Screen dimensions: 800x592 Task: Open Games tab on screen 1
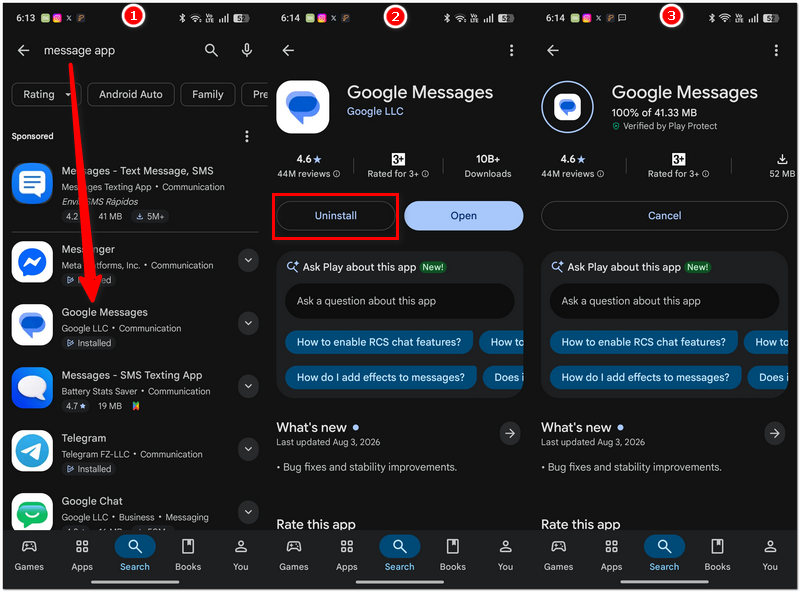click(29, 555)
